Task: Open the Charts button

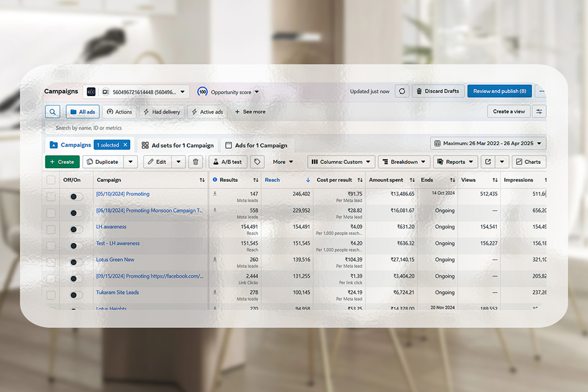Action: [528, 162]
